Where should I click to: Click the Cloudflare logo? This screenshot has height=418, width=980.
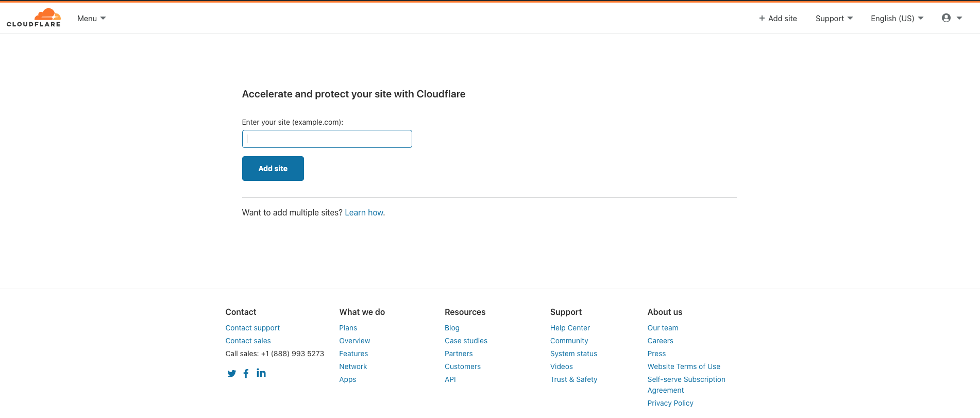33,18
